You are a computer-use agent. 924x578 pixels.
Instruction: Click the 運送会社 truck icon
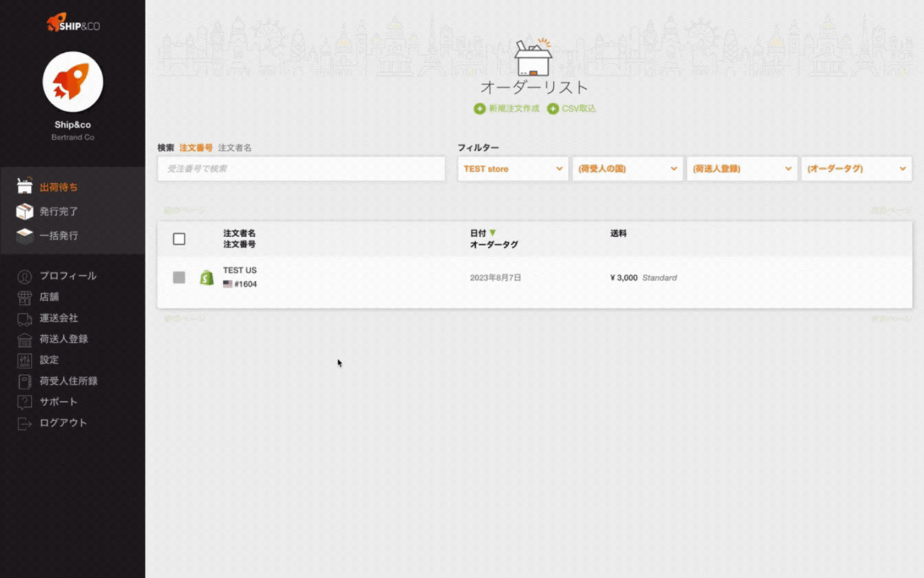[25, 319]
